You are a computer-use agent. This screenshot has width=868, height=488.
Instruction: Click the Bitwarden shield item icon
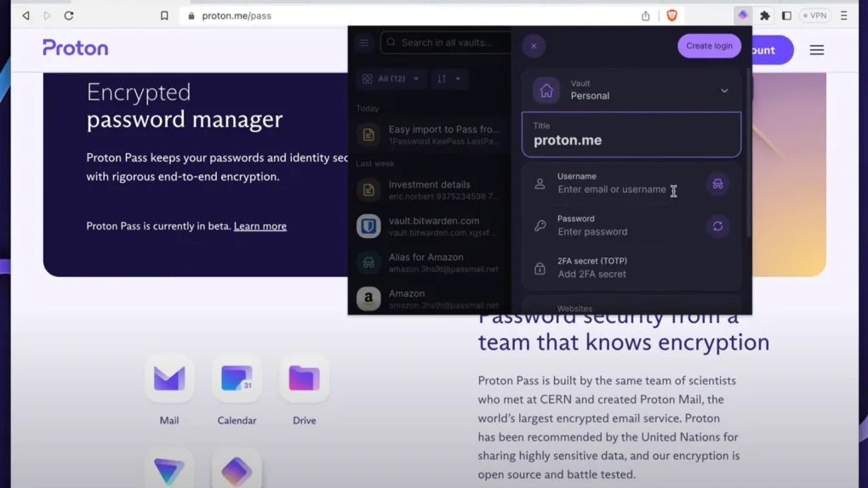pyautogui.click(x=368, y=226)
